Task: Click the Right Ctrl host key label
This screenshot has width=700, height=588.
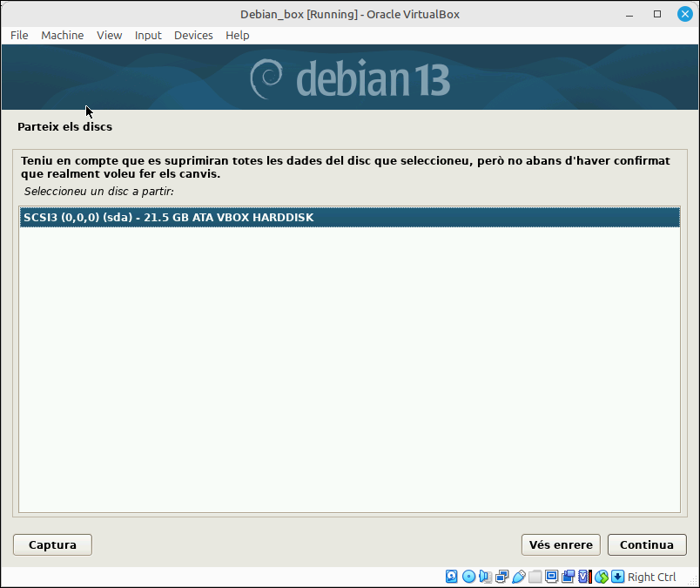Action: pos(652,577)
